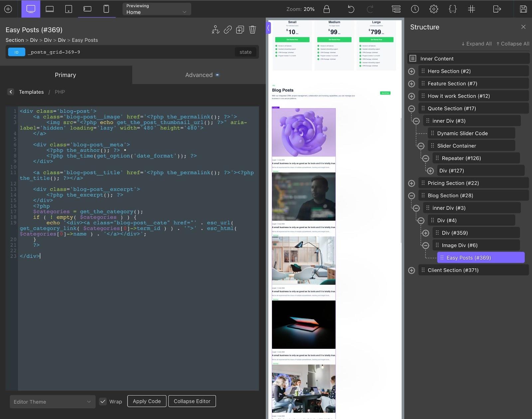Expand the Div (#127) node

coord(430,171)
